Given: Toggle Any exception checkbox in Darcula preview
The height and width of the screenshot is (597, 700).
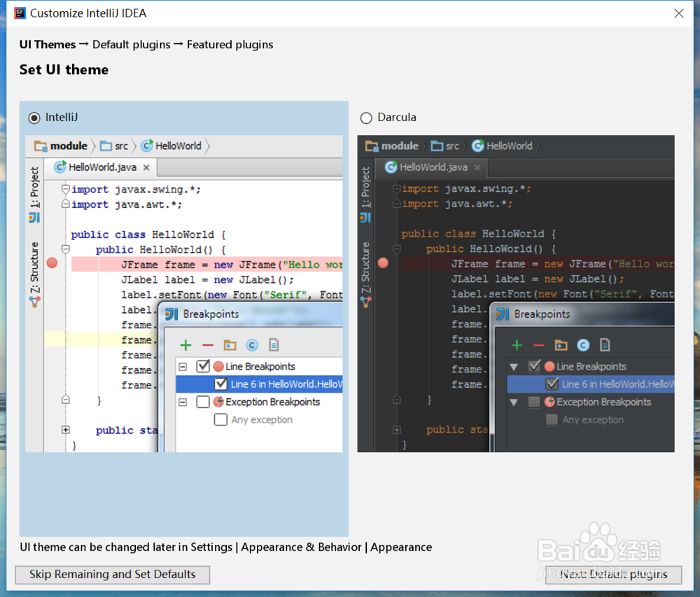Looking at the screenshot, I should click(552, 420).
